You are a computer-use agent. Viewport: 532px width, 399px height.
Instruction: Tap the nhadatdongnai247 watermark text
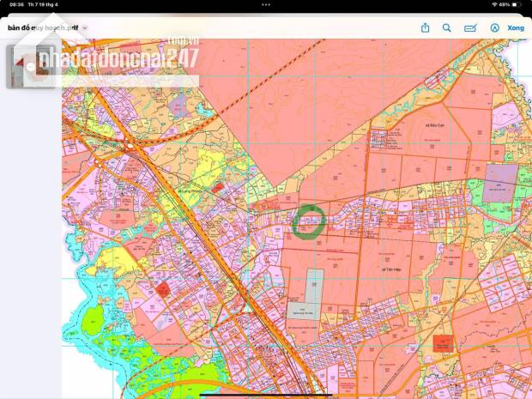tap(112, 60)
